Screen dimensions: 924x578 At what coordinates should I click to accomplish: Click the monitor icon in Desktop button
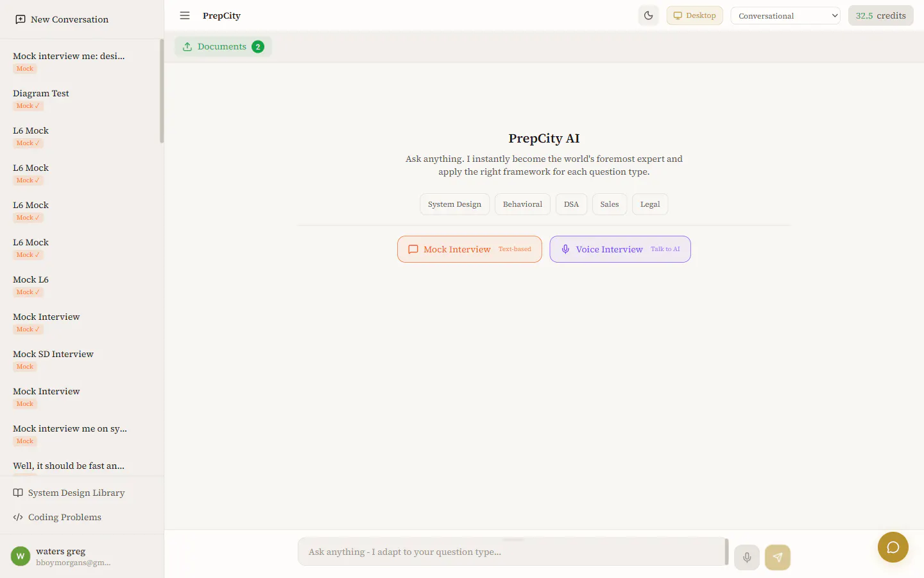(x=678, y=15)
